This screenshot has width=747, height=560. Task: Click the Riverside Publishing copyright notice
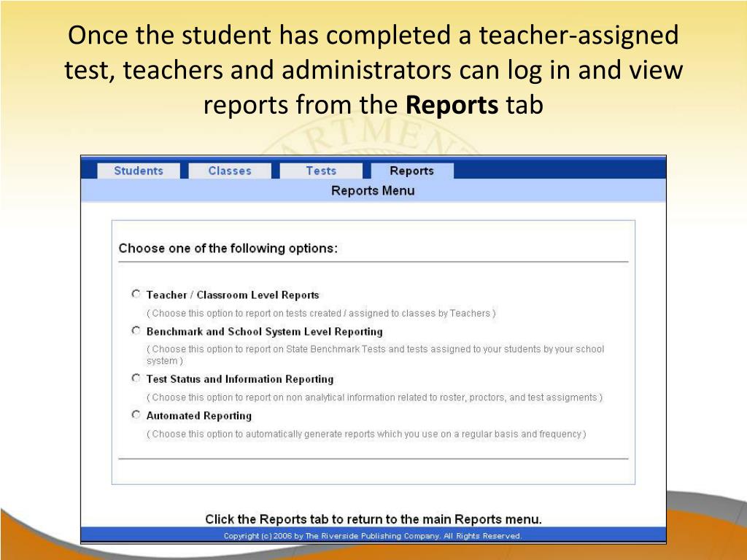click(373, 536)
